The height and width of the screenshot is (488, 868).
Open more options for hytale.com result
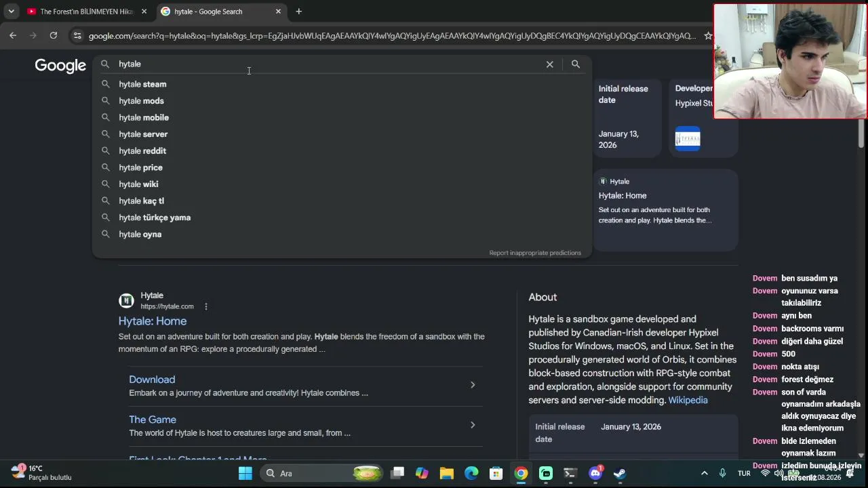pyautogui.click(x=206, y=306)
